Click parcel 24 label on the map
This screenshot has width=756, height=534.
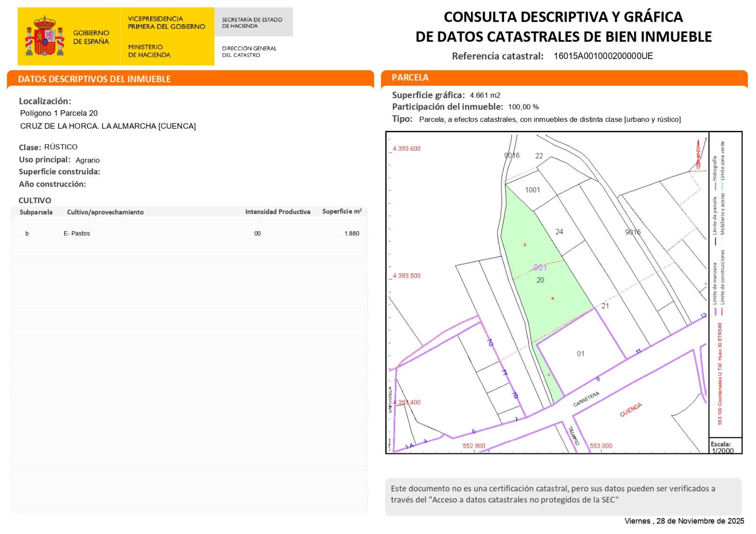559,232
